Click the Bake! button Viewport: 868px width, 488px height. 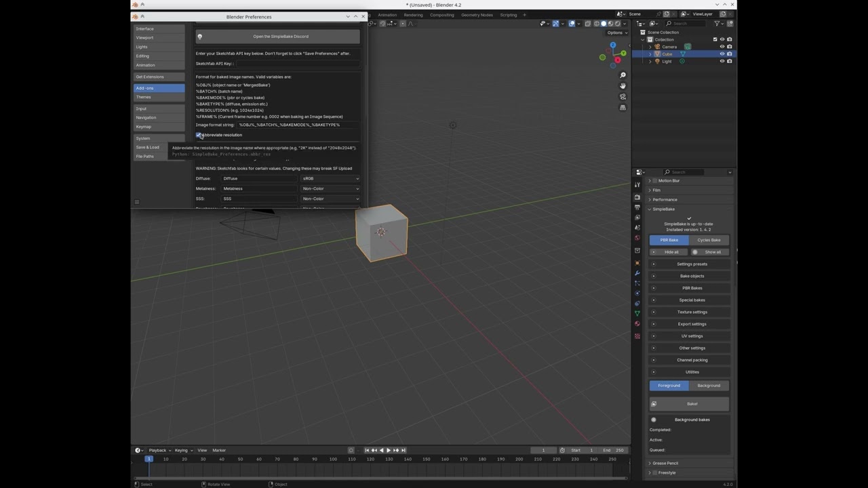tap(689, 404)
